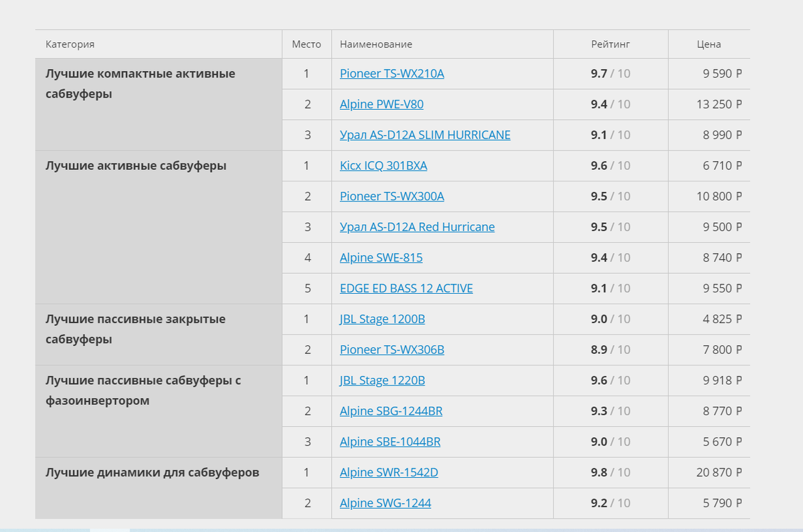Click rating of Alpine PWE-V80 row
The width and height of the screenshot is (803, 532).
point(610,104)
